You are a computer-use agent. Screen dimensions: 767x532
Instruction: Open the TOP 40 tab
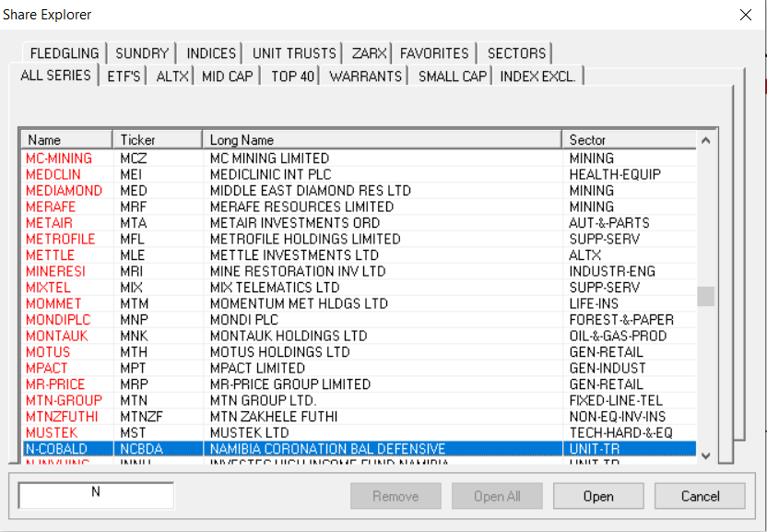[x=292, y=77]
